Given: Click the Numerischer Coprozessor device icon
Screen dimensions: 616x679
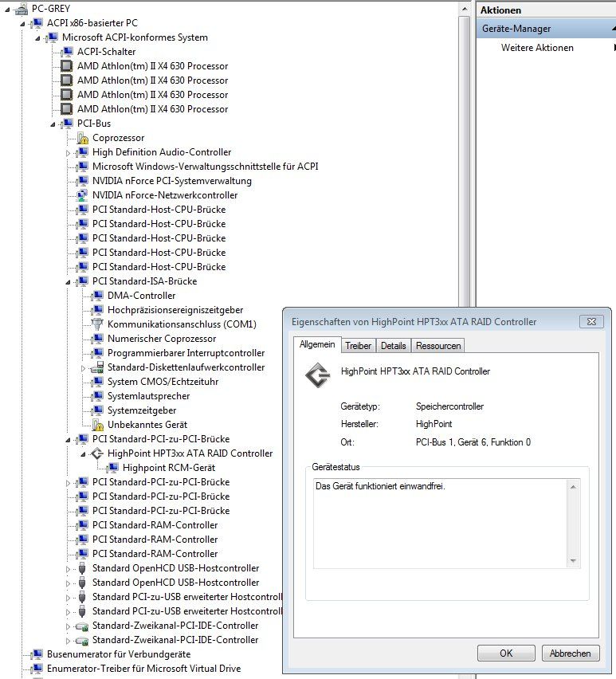Looking at the screenshot, I should point(97,339).
